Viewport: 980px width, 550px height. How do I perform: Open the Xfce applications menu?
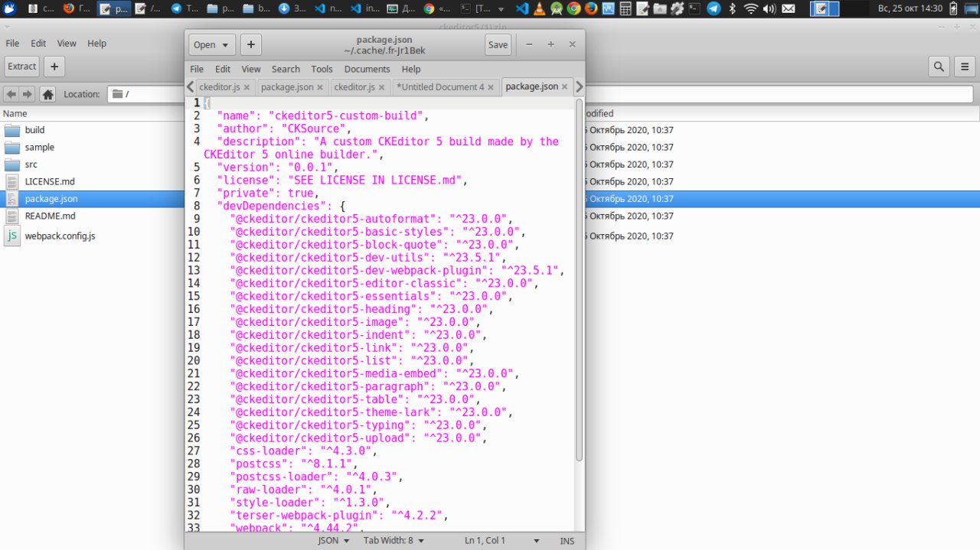tap(10, 9)
